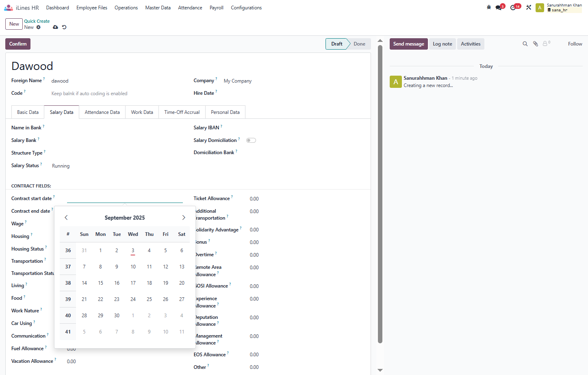Open the Payroll menu
Image resolution: width=588 pixels, height=375 pixels.
click(x=217, y=8)
